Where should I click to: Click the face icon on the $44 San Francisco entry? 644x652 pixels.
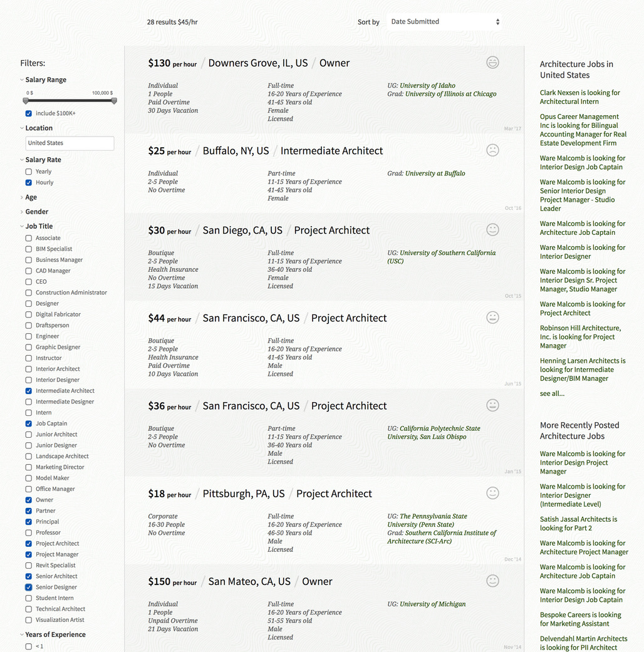pos(493,318)
